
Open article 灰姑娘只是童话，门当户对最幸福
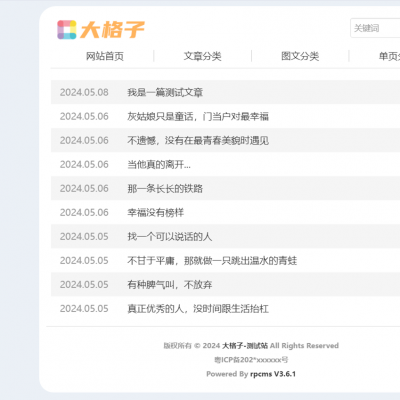(x=198, y=116)
